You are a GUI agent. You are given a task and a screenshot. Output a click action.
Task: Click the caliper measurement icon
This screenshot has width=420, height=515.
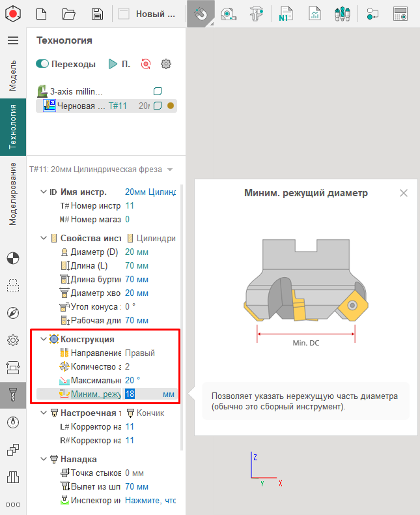[258, 14]
